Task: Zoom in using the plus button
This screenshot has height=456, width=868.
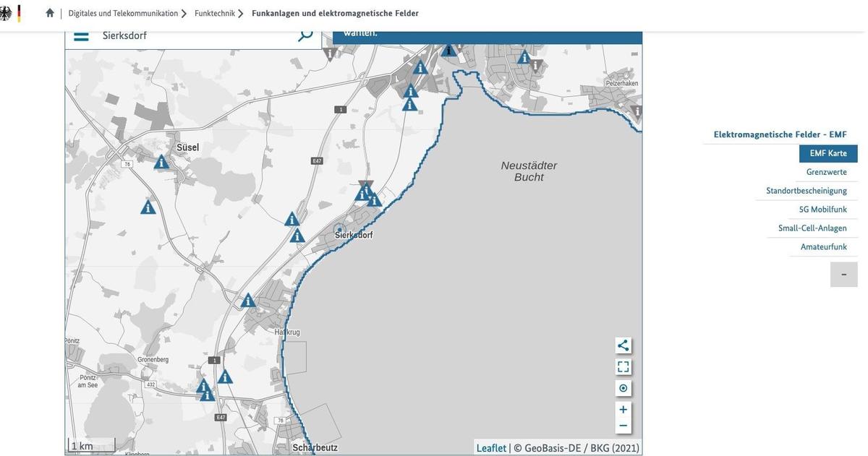Action: 623,410
